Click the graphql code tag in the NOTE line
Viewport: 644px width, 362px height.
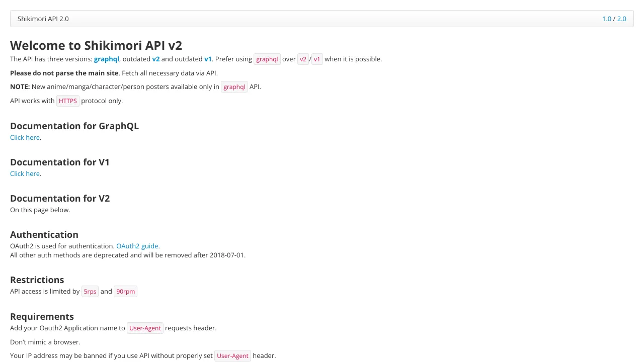234,87
